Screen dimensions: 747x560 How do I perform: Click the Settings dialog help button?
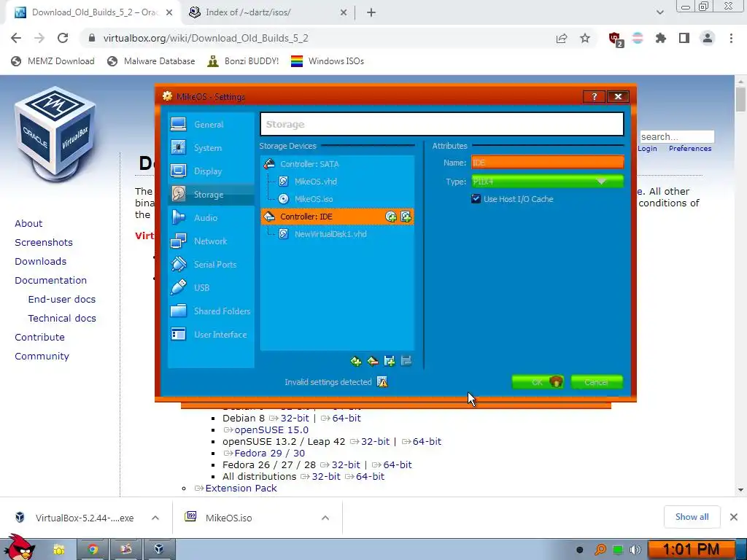pos(594,97)
